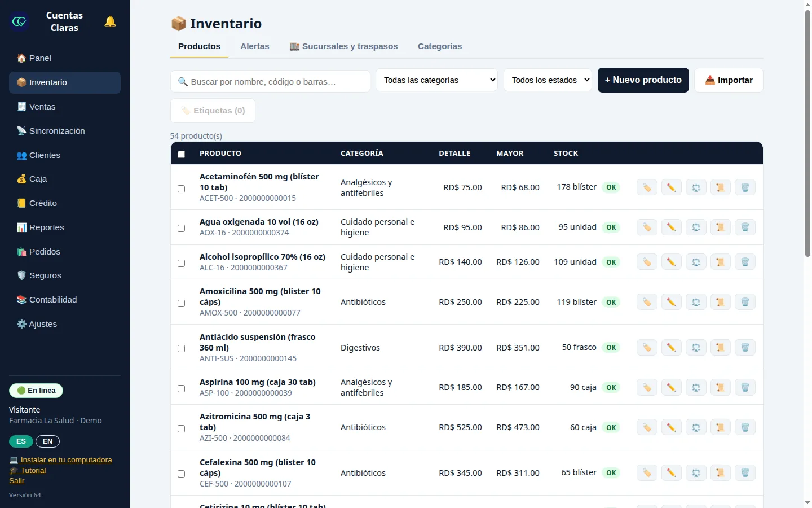This screenshot has width=812, height=508.
Task: Open Contabilidad in sidebar
Action: coord(65,300)
